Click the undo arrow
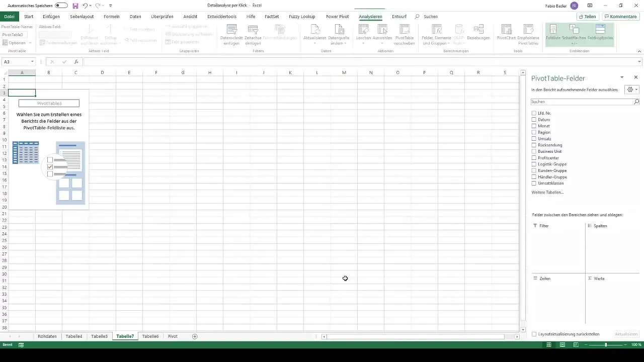644x362 pixels. pos(85,5)
